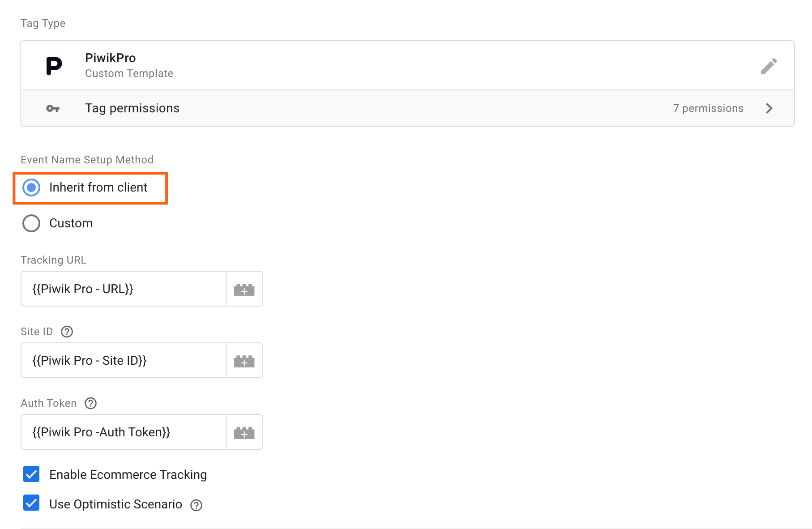Click the Tag Type heading
The width and height of the screenshot is (812, 529).
(x=43, y=23)
